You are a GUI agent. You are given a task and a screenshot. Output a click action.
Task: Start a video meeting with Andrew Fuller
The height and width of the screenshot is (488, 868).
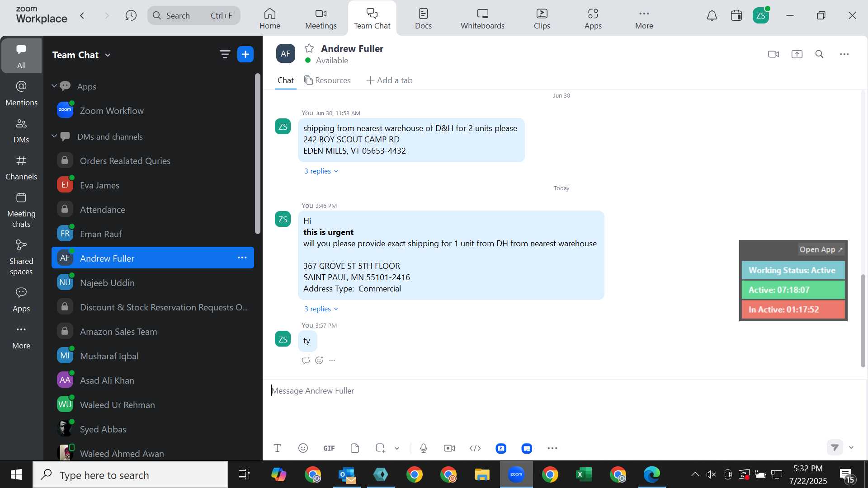coord(773,54)
